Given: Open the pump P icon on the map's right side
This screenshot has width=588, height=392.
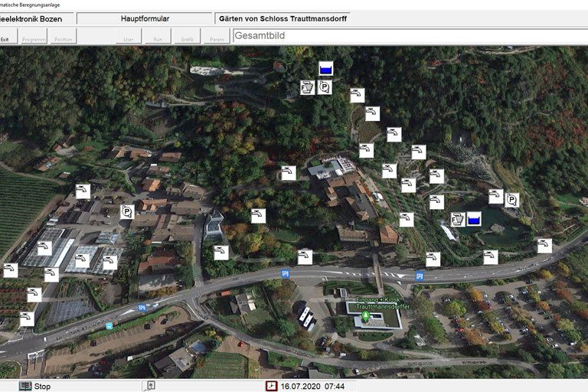Looking at the screenshot, I should [511, 200].
